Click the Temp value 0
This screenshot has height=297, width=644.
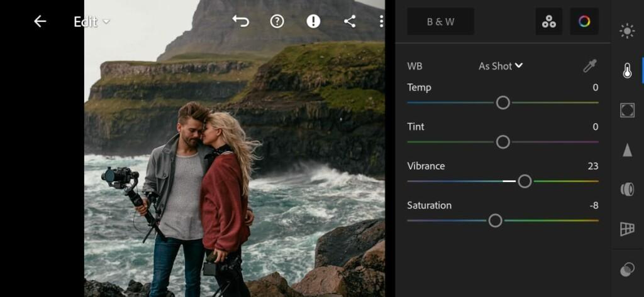point(596,87)
